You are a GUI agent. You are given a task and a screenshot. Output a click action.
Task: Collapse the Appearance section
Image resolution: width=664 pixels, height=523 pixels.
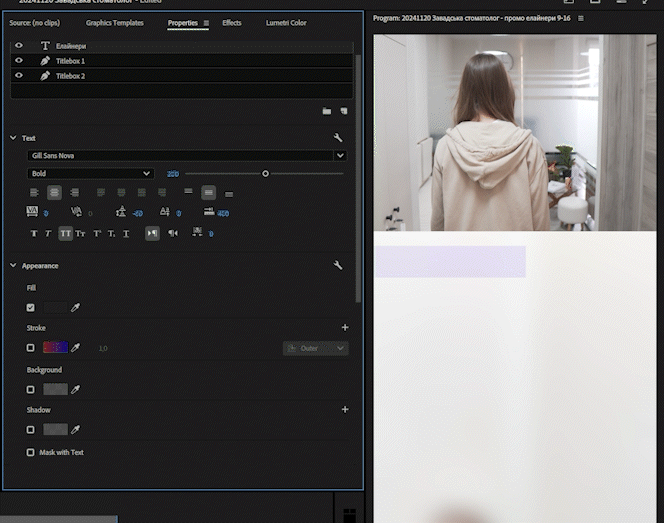click(x=13, y=265)
